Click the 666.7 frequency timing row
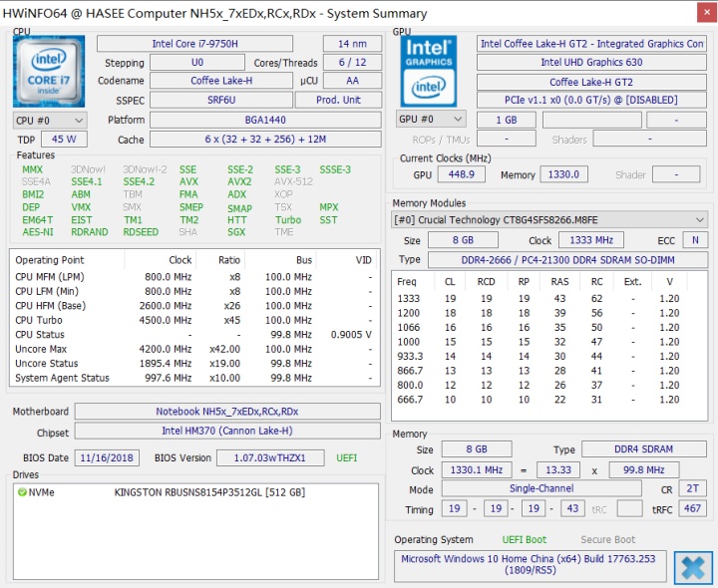The image size is (718, 588). [x=549, y=400]
